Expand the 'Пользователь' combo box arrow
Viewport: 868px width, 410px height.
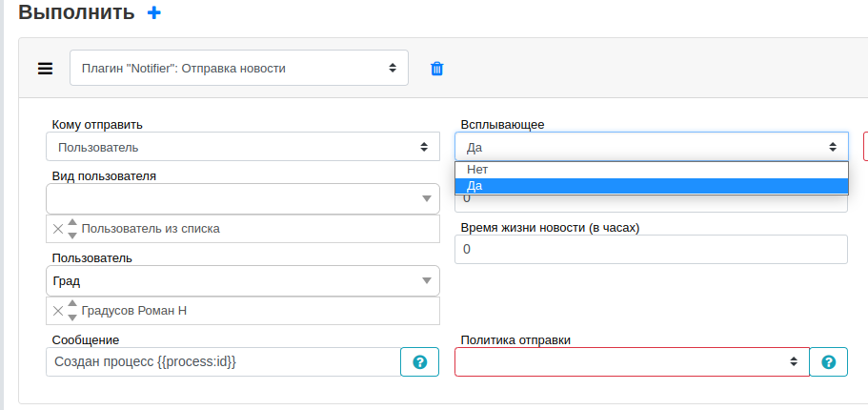point(426,280)
